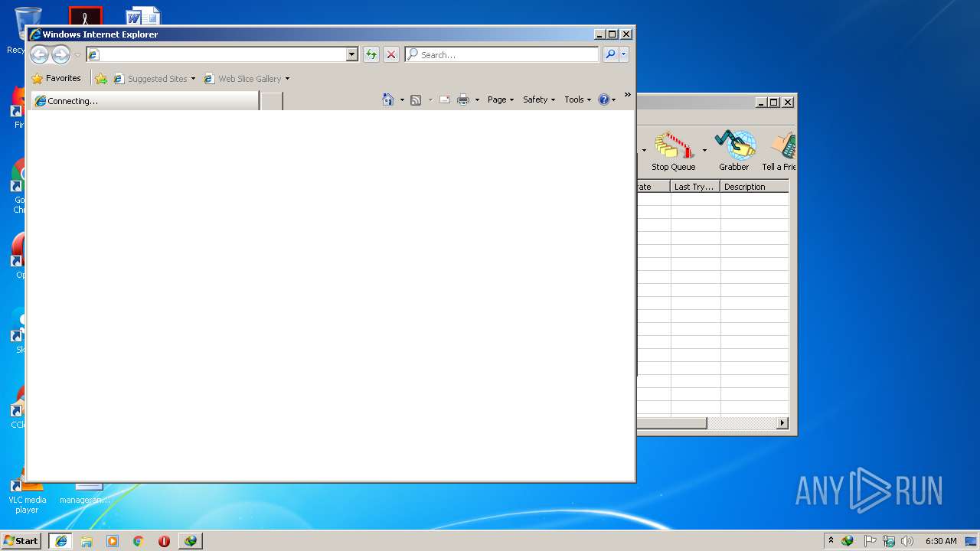This screenshot has height=551, width=980.
Task: Click the volume speaker tray icon
Action: [907, 541]
